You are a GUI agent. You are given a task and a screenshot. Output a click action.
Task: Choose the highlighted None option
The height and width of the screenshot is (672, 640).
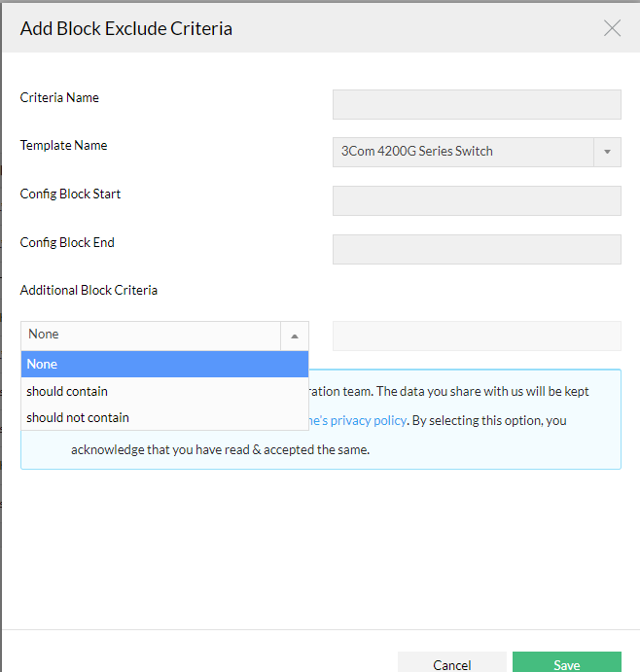pos(164,365)
